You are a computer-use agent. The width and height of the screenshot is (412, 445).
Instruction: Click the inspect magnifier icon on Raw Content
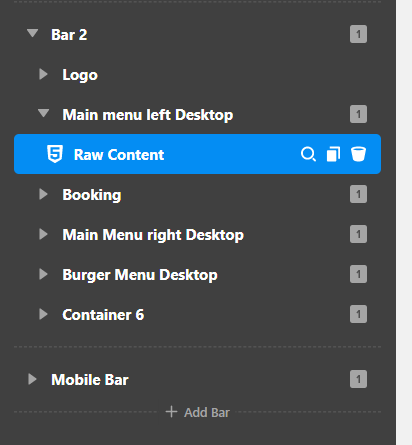coord(308,154)
